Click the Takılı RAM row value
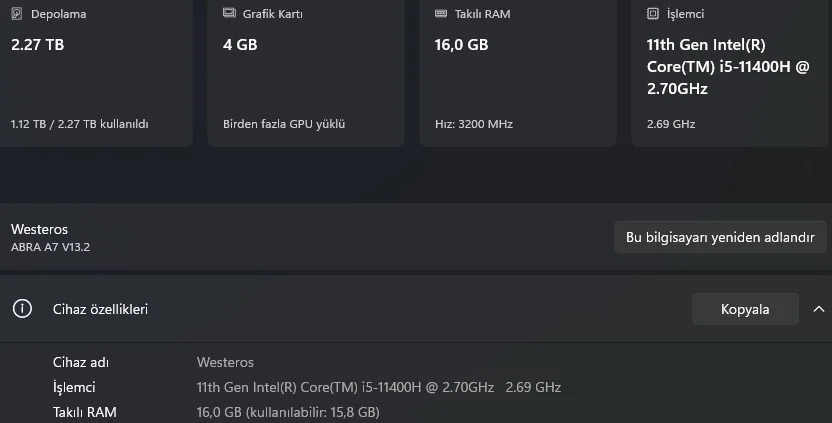The image size is (832, 423). pyautogui.click(x=287, y=412)
